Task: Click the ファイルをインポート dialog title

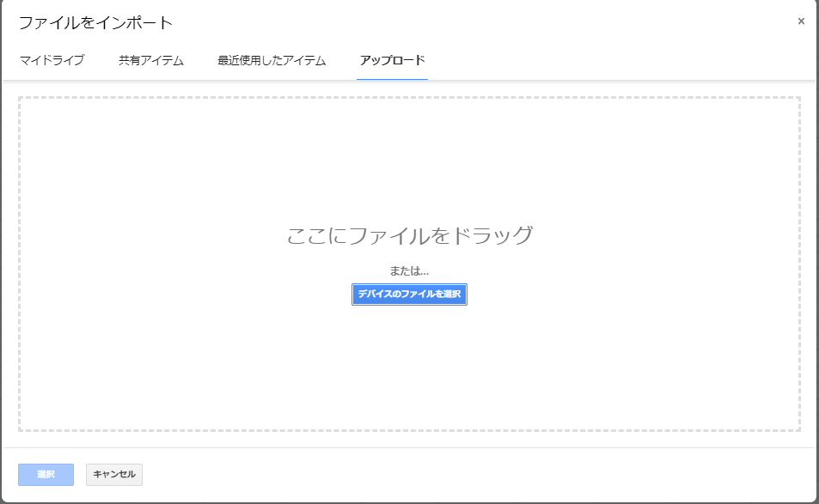Action: [x=95, y=22]
